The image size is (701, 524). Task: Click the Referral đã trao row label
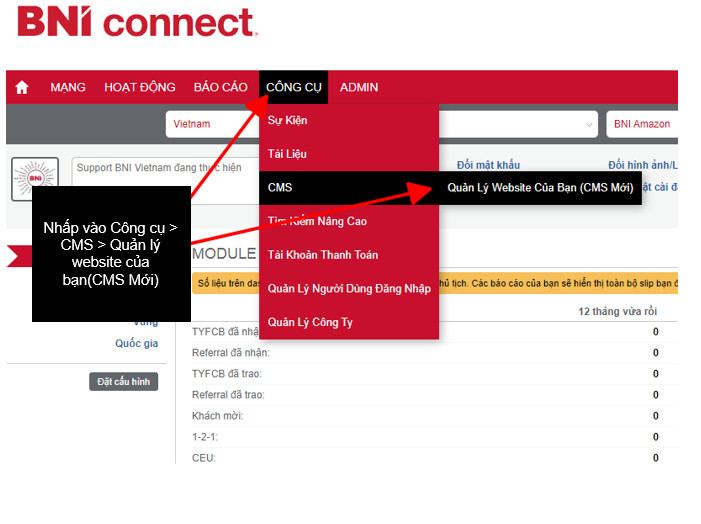coord(228,395)
